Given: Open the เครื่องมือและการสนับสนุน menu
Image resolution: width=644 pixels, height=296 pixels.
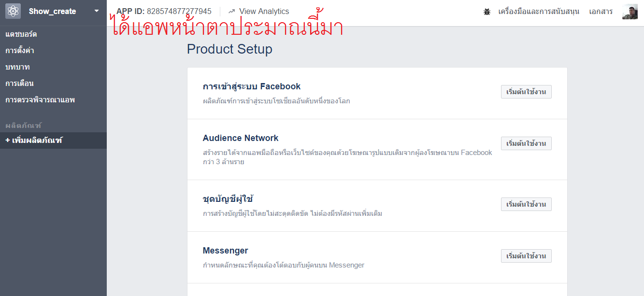Looking at the screenshot, I should click(539, 12).
